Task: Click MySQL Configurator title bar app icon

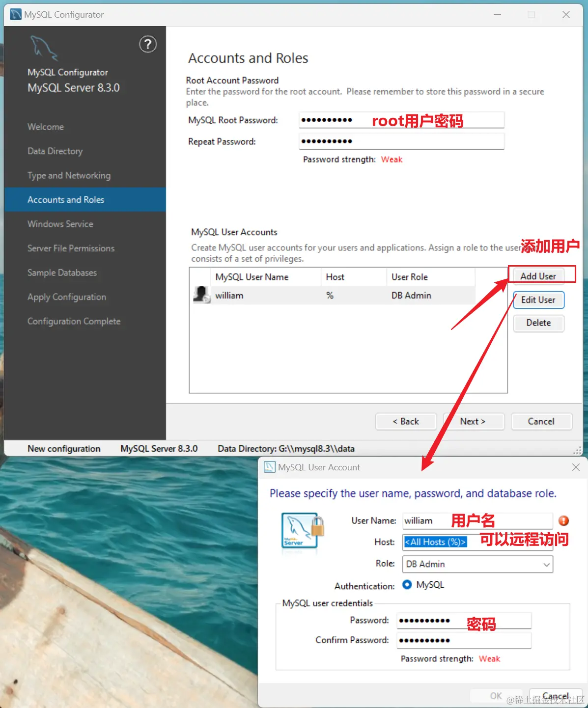Action: [16, 14]
